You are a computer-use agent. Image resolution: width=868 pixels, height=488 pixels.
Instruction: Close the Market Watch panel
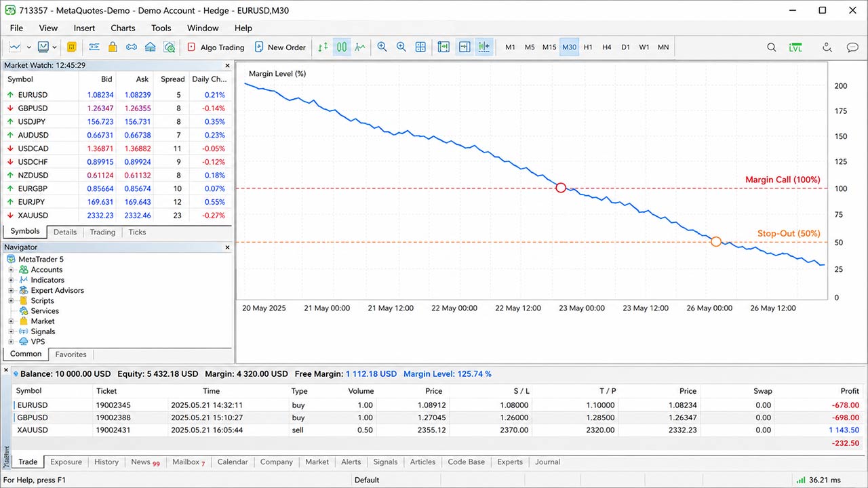(x=228, y=66)
